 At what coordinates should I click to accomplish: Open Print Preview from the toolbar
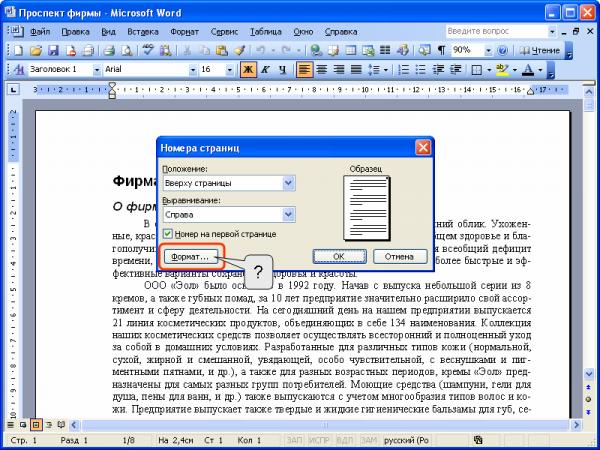(127, 50)
